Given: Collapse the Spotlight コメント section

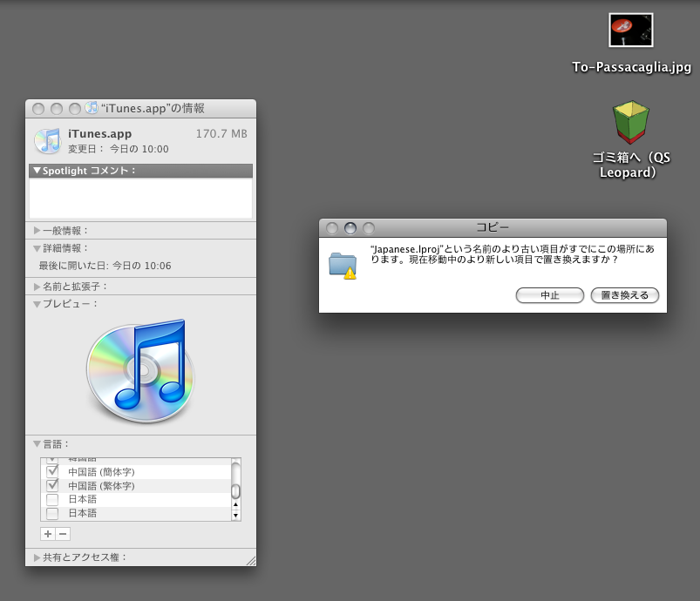Looking at the screenshot, I should pos(37,171).
